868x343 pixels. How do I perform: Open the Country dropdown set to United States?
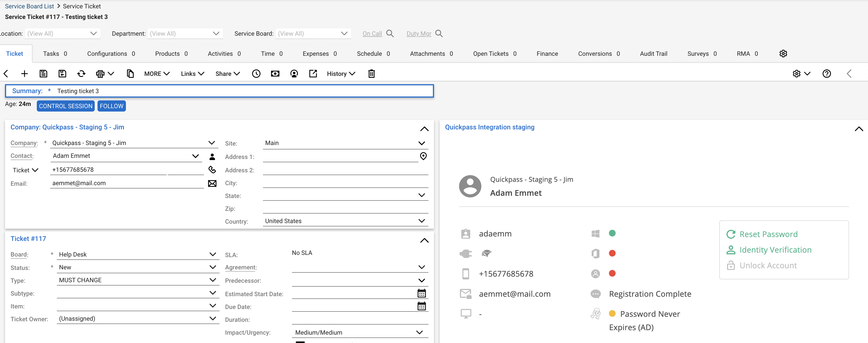point(421,221)
